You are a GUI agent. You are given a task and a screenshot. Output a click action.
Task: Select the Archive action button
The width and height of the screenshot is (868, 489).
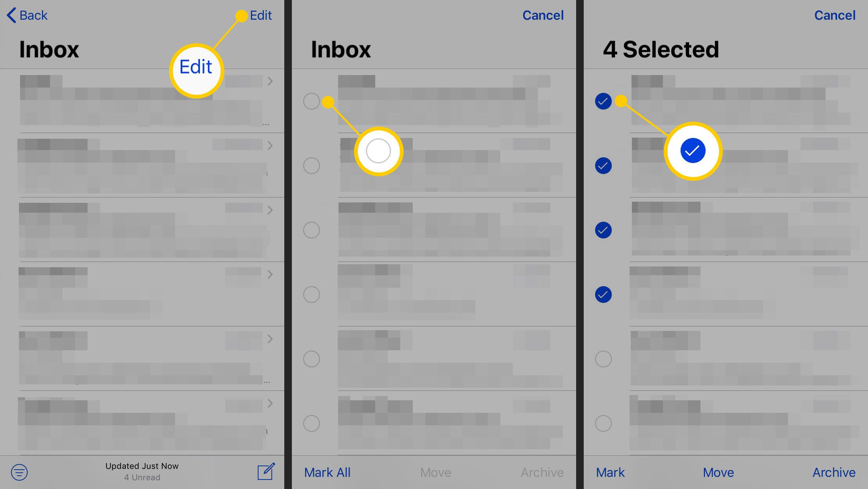pyautogui.click(x=834, y=472)
